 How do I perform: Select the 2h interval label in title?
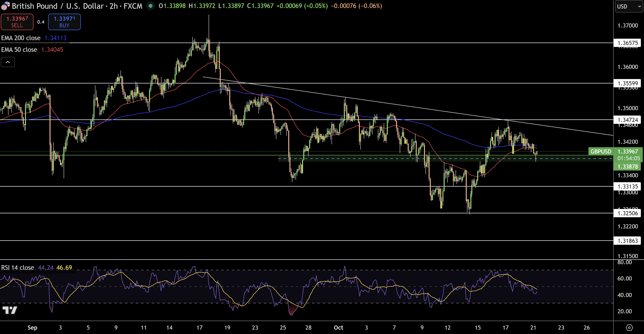[x=113, y=6]
